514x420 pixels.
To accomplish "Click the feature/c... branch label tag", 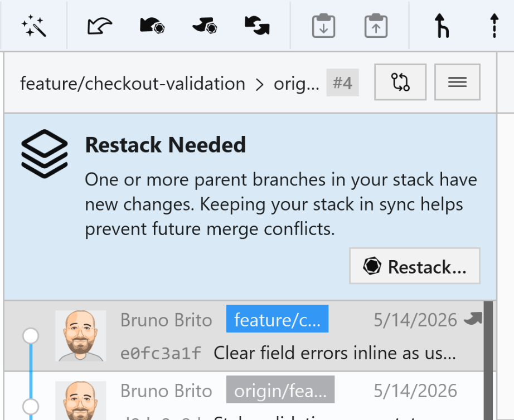I will click(277, 319).
